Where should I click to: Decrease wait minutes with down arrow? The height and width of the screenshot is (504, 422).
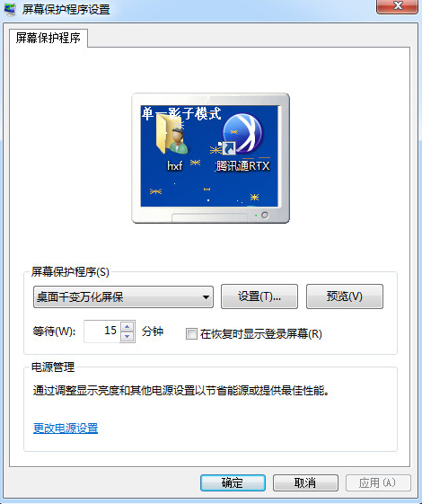point(127,337)
